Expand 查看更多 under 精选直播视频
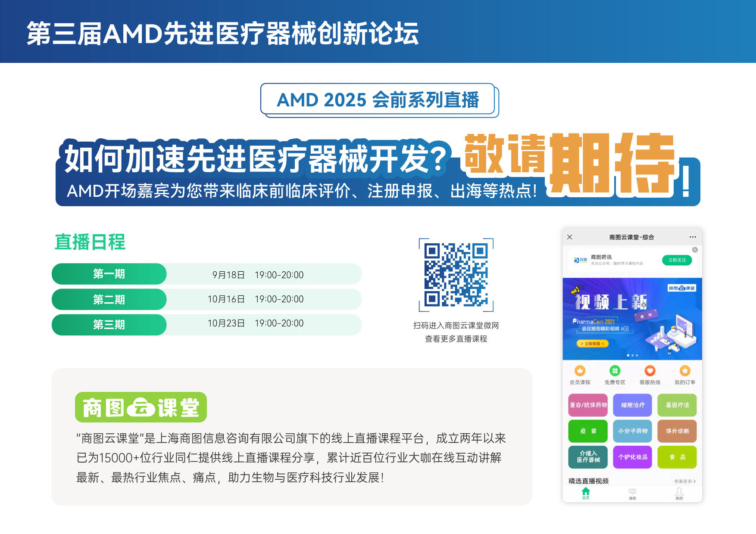Image resolution: width=756 pixels, height=534 pixels. coord(685,481)
